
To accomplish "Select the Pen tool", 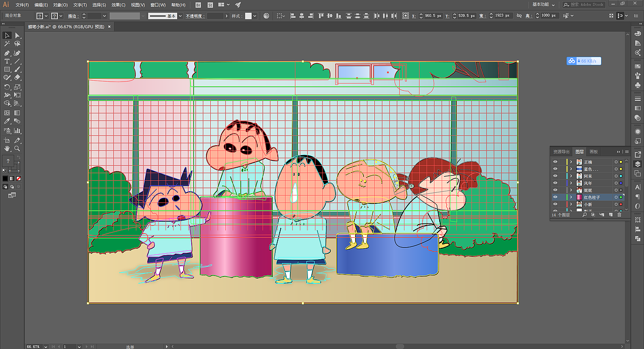I will [7, 53].
